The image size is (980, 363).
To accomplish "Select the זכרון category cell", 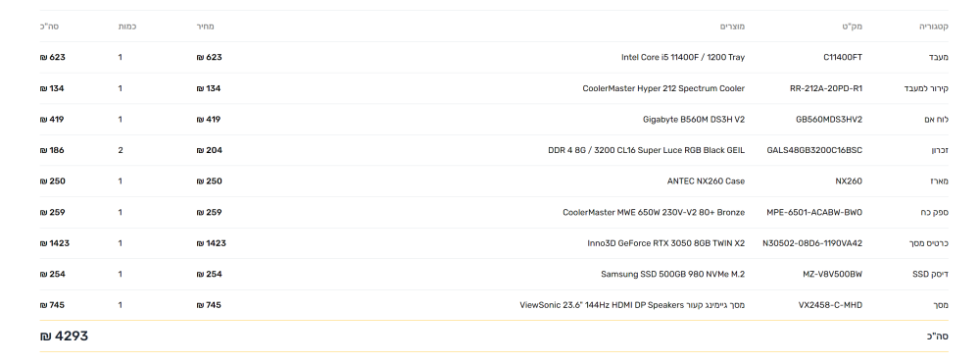I will pyautogui.click(x=940, y=150).
